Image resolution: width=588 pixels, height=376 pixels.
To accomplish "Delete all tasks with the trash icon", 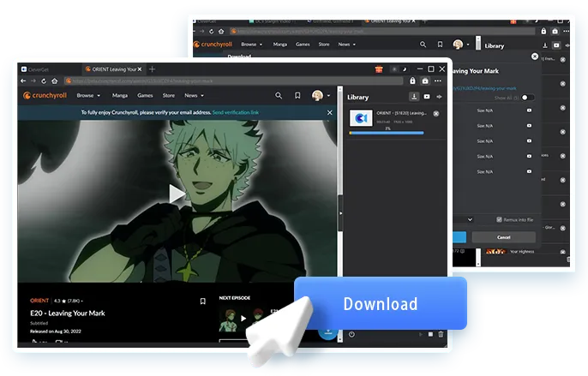I will [x=441, y=334].
